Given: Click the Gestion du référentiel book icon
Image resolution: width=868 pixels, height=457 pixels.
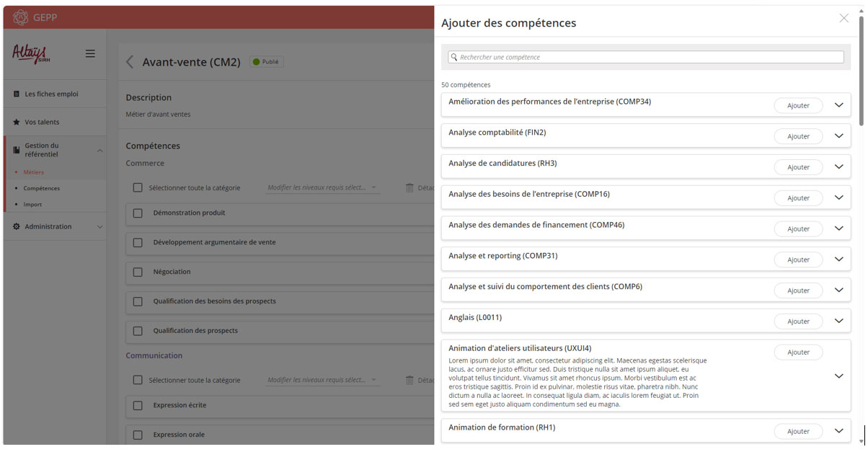Looking at the screenshot, I should point(17,150).
